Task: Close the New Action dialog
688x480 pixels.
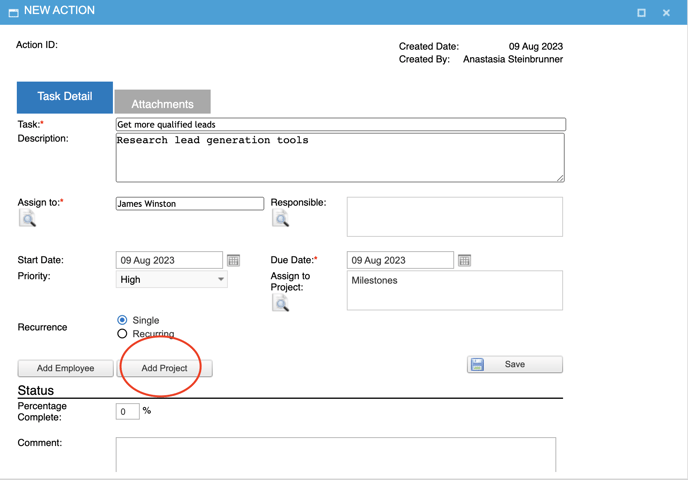Action: (666, 13)
